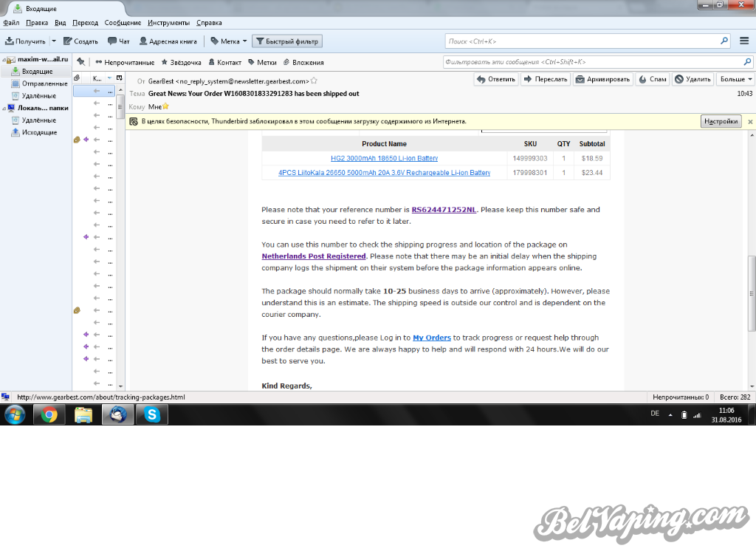Image resolution: width=756 pixels, height=554 pixels.
Task: Switch to Thunderbird on the taskbar
Action: [117, 414]
